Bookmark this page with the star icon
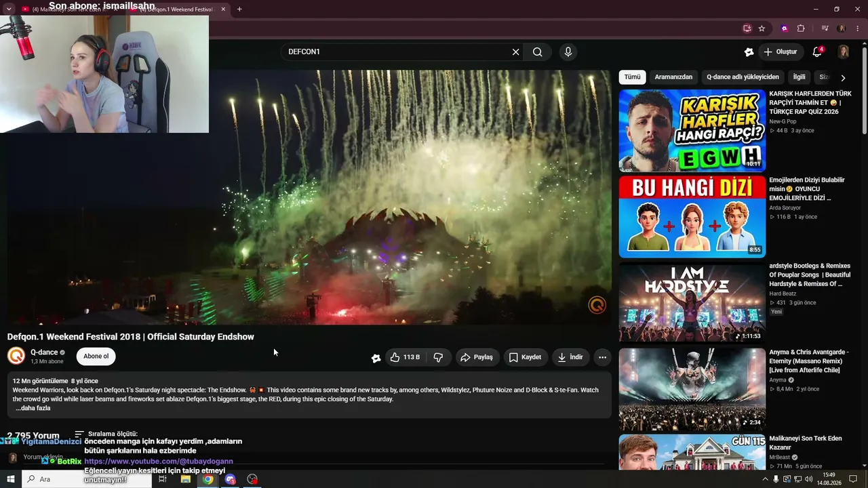The width and height of the screenshot is (868, 488). [x=762, y=28]
